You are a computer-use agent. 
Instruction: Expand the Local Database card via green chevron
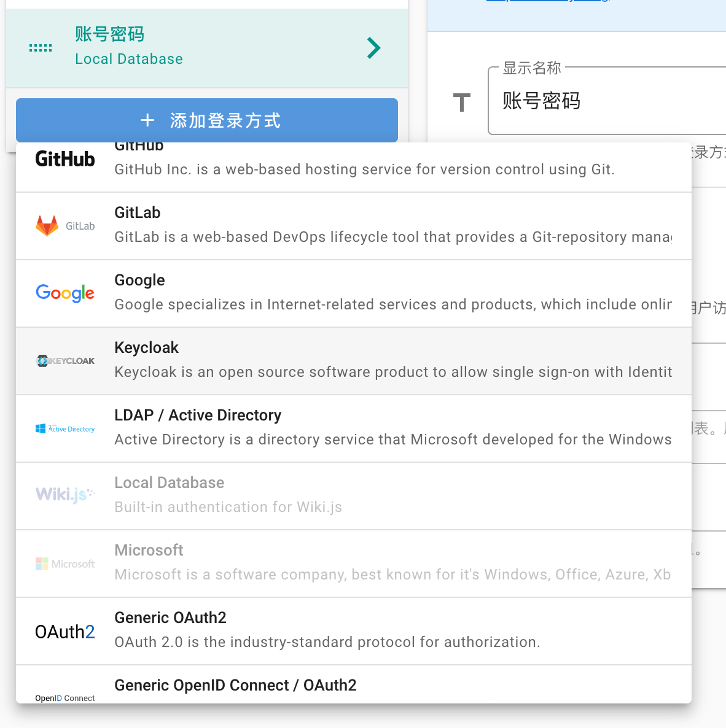click(x=373, y=48)
